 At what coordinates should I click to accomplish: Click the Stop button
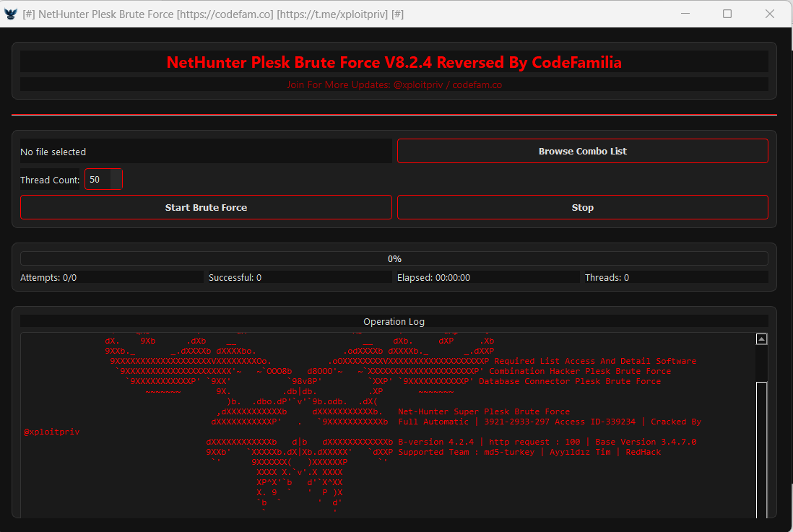[583, 207]
